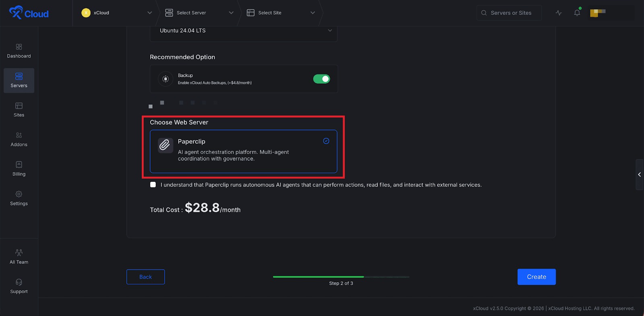Click the xCloud logo in header

29,13
